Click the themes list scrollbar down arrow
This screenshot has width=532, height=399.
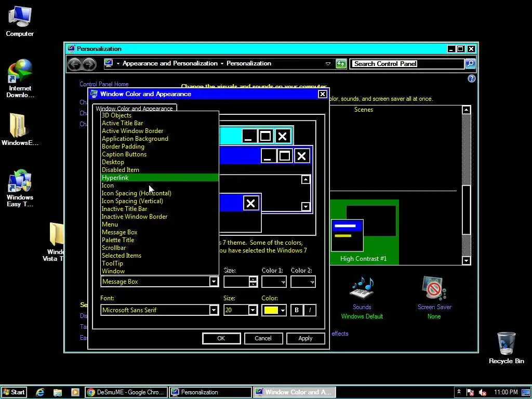coord(467,261)
